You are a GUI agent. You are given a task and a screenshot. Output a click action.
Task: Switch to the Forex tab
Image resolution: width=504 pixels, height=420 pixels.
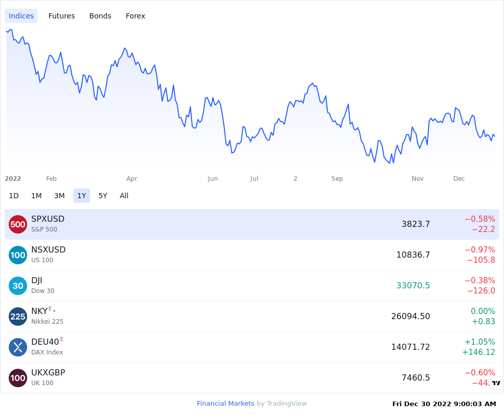pos(135,16)
